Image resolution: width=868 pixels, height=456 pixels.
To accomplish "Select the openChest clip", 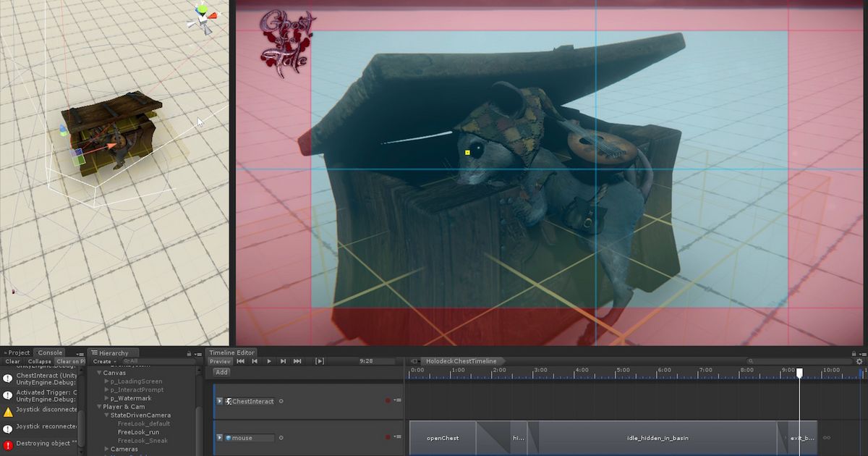I will 443,438.
